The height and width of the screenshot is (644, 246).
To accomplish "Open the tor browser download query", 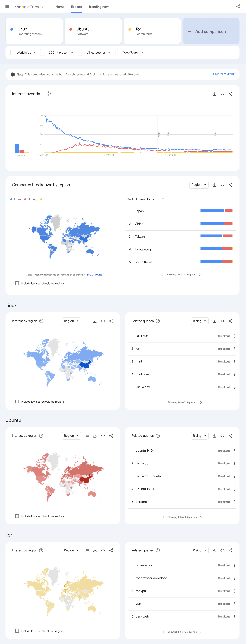I will pos(151,578).
